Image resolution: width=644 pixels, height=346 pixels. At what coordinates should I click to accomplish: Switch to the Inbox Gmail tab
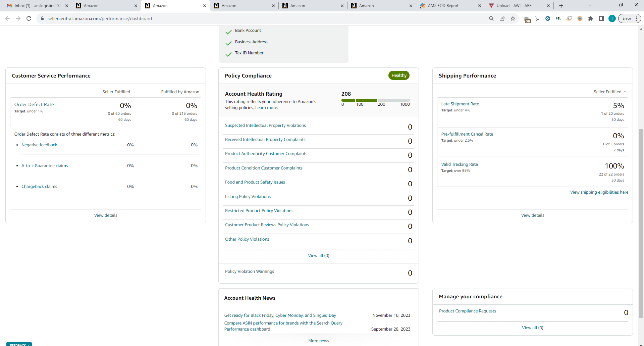pos(38,6)
